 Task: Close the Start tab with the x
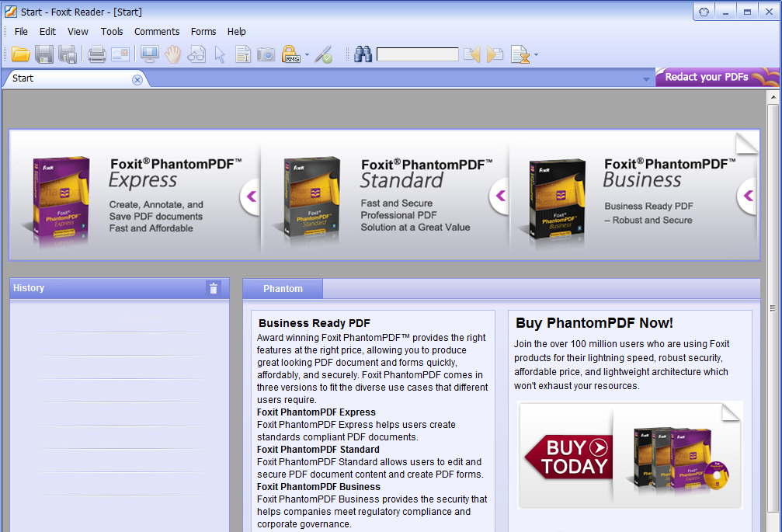137,80
